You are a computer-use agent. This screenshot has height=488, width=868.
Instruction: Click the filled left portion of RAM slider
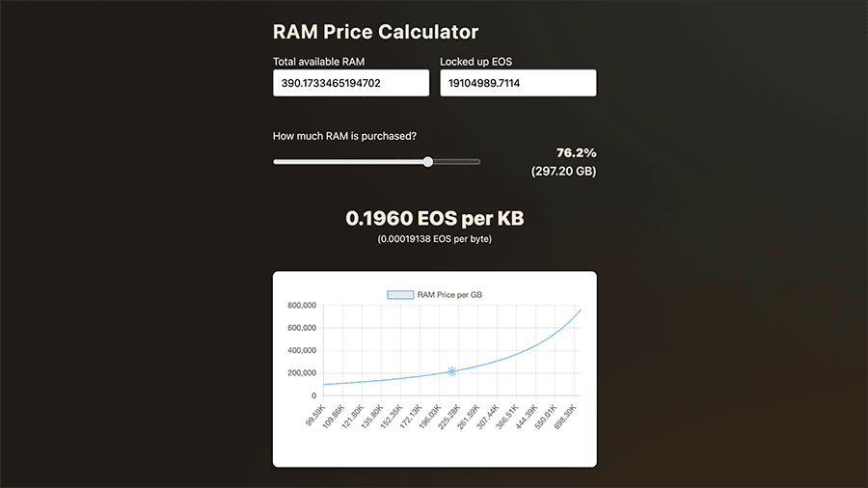coord(347,162)
